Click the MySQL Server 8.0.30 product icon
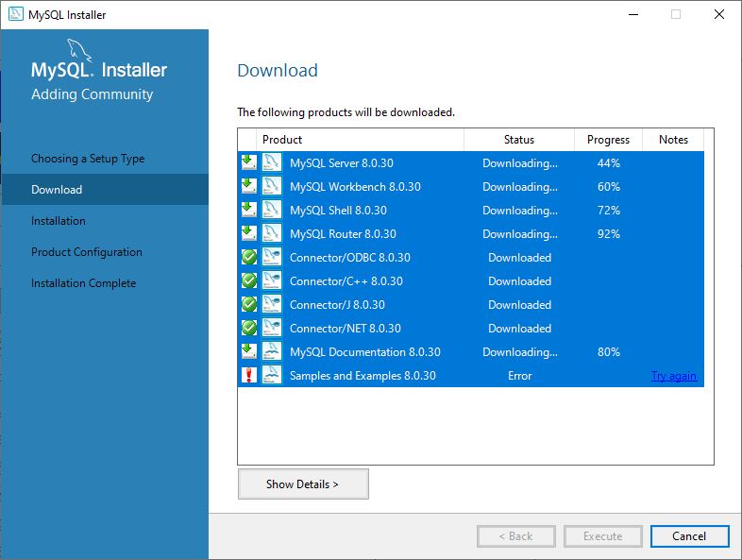 272,162
